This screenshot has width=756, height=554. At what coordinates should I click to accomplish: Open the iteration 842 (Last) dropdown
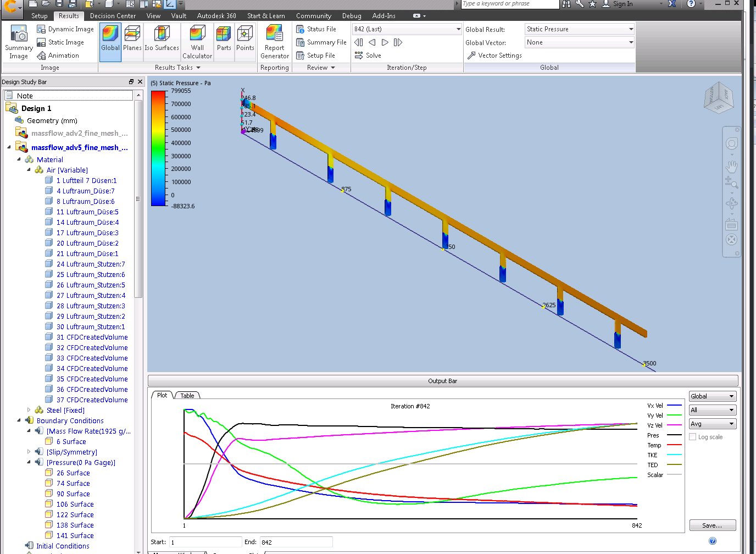click(407, 29)
